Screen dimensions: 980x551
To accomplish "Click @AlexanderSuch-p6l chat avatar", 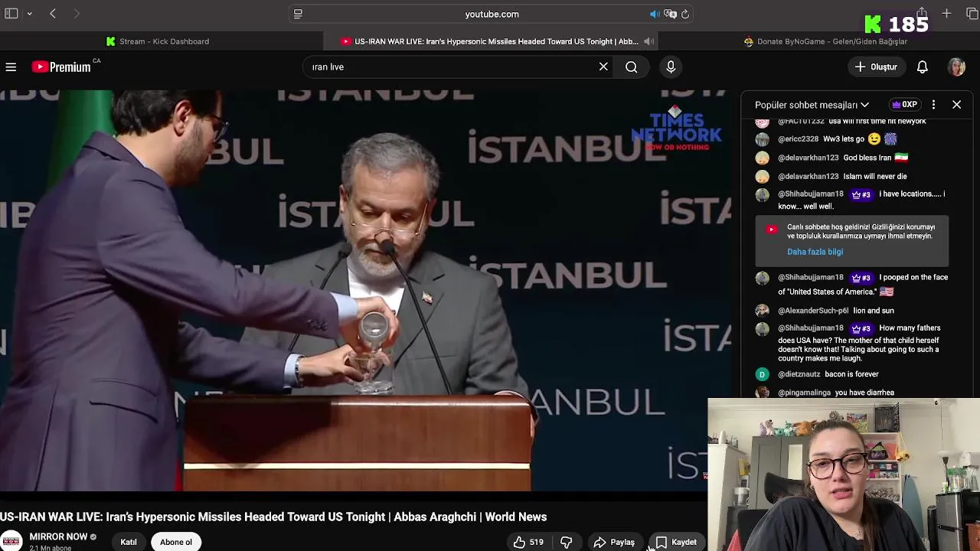I will pyautogui.click(x=762, y=311).
